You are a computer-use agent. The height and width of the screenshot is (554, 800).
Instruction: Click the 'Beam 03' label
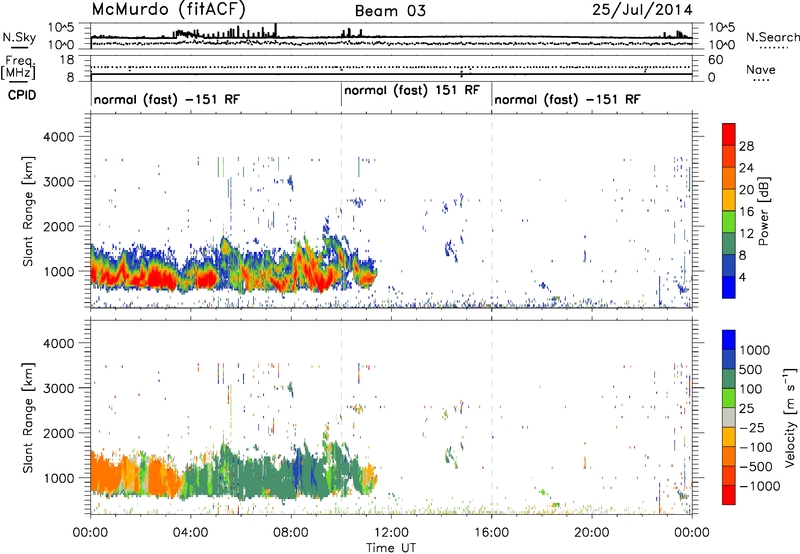[390, 11]
